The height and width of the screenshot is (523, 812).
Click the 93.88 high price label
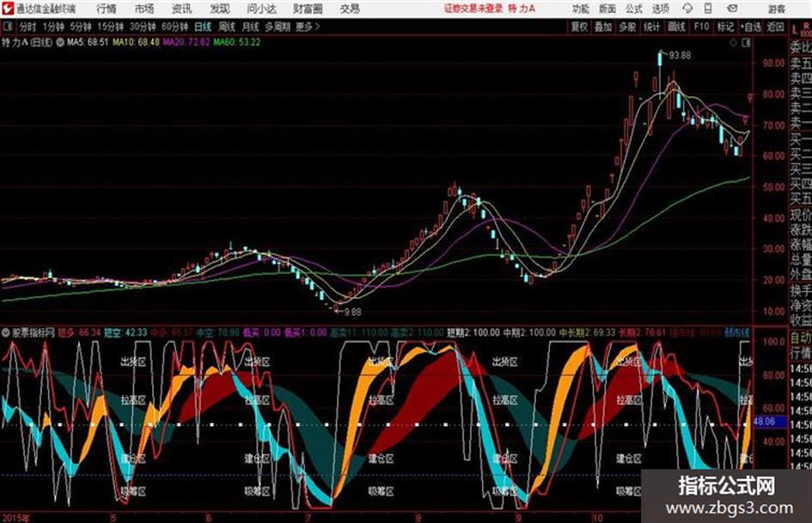point(681,56)
